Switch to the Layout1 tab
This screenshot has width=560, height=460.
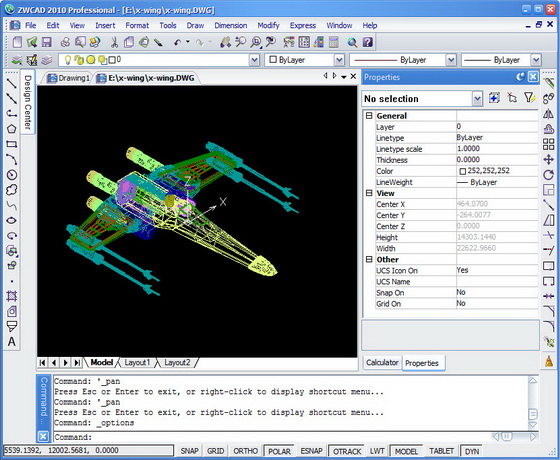tap(137, 363)
